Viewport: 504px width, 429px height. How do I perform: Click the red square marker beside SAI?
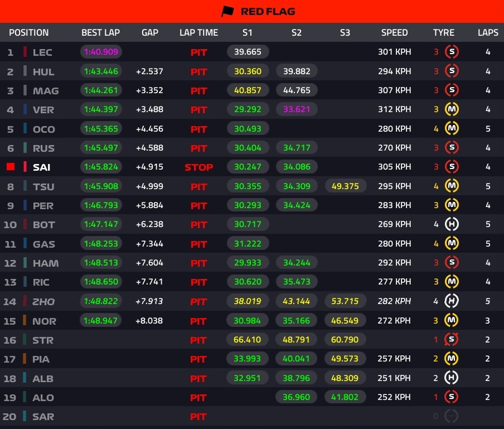pos(10,167)
